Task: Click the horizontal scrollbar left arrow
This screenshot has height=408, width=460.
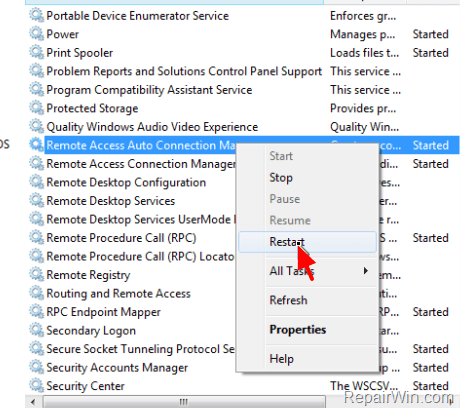Action: (x=33, y=402)
